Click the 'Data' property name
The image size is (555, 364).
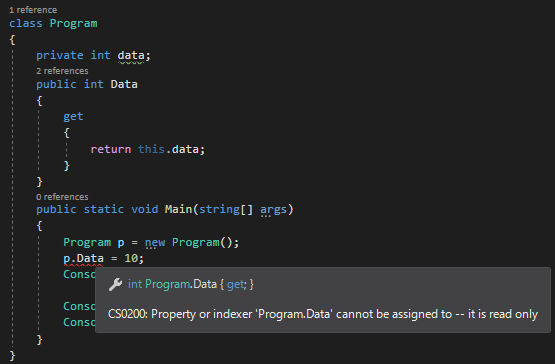[124, 84]
